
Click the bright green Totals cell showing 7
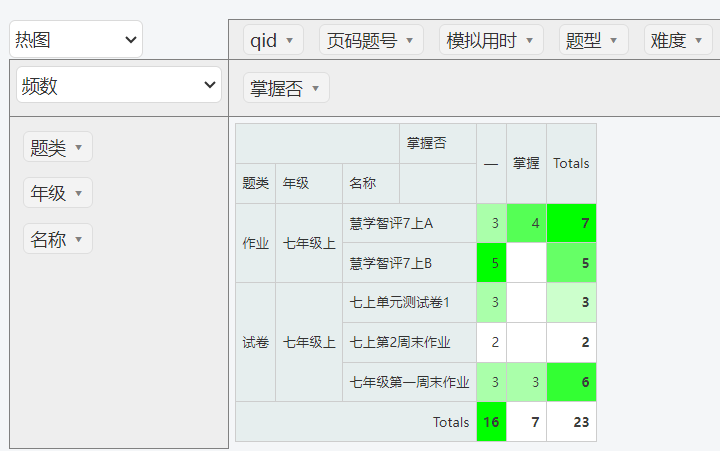pyautogui.click(x=571, y=223)
